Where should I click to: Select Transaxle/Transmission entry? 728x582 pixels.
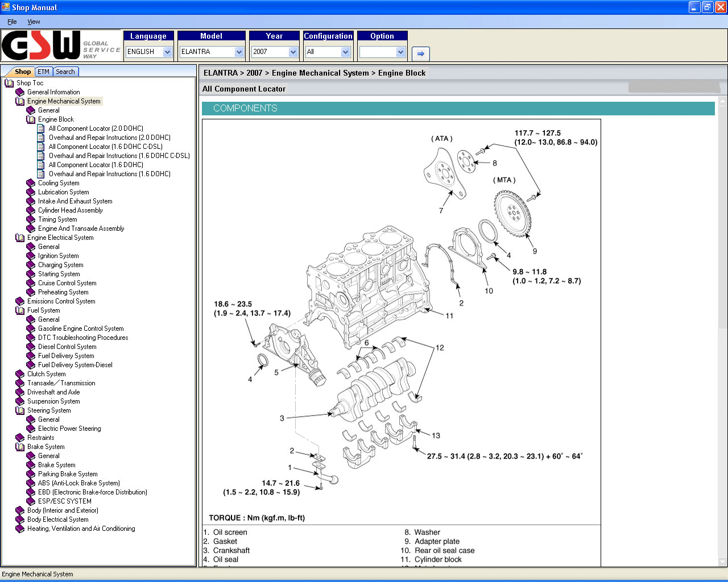(61, 383)
